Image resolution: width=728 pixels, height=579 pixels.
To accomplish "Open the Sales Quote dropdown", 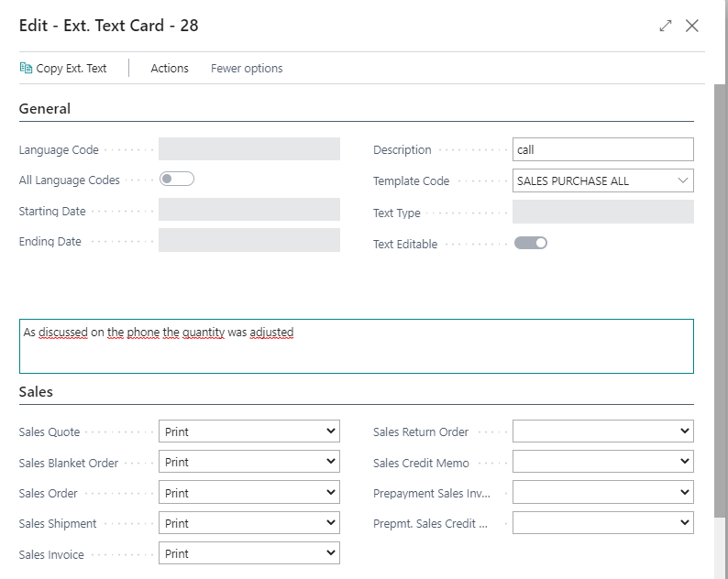I will (x=249, y=432).
